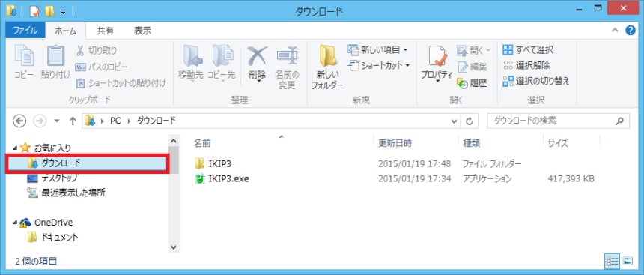Switch to details view in status bar

[613, 260]
